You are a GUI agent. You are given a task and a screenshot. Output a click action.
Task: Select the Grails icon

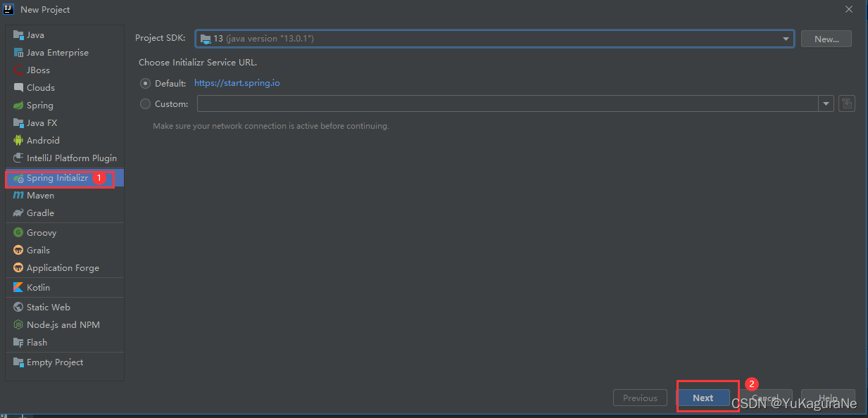click(x=18, y=251)
